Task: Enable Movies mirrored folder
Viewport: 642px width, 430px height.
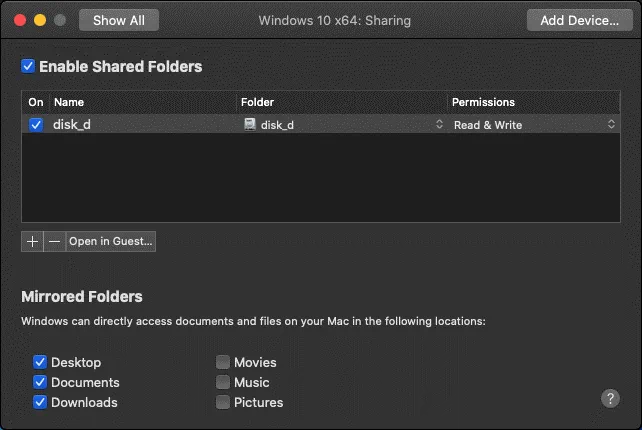Action: 224,362
